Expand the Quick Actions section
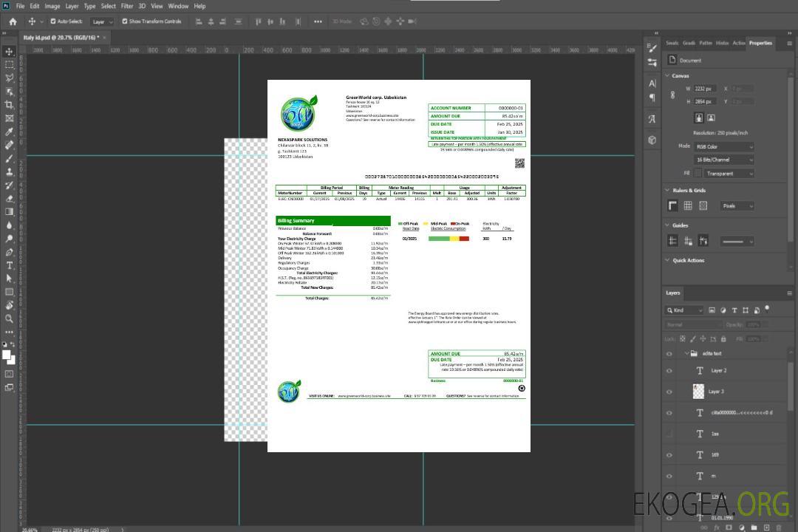Screen dimensions: 798x532 point(667,260)
